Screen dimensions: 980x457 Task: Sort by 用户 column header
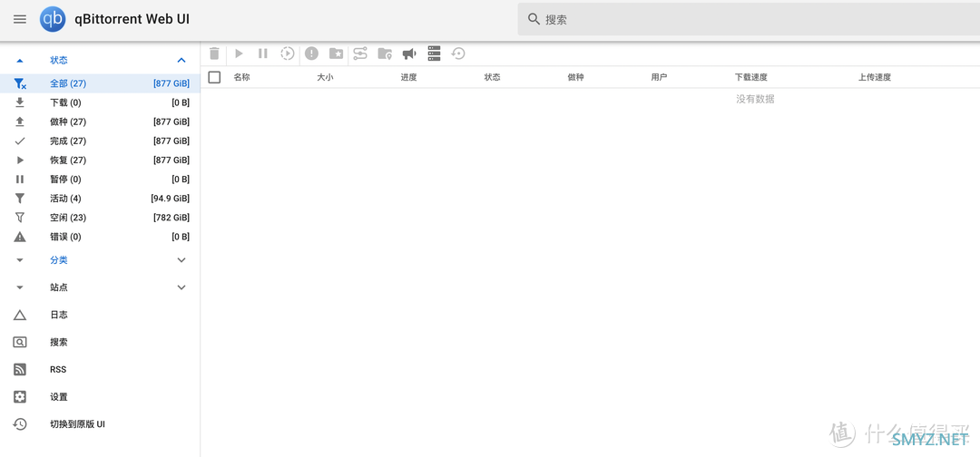tap(660, 77)
